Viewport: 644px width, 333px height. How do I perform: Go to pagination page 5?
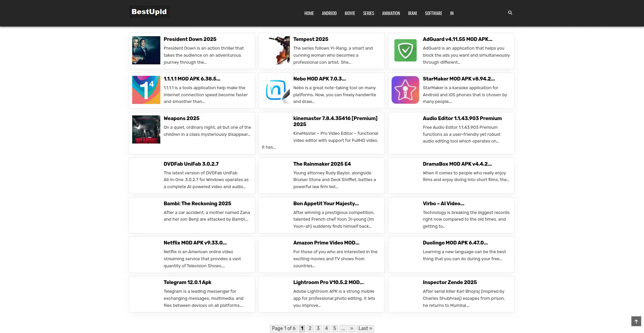point(334,328)
